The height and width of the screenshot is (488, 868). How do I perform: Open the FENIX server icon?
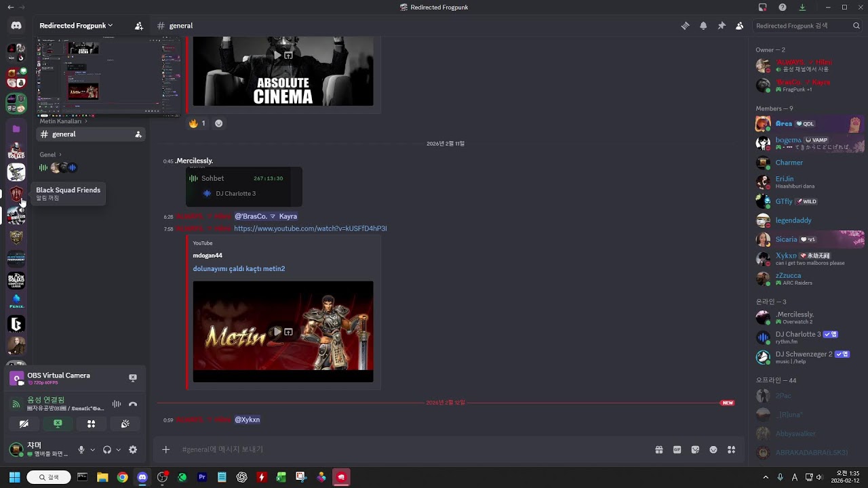click(16, 302)
